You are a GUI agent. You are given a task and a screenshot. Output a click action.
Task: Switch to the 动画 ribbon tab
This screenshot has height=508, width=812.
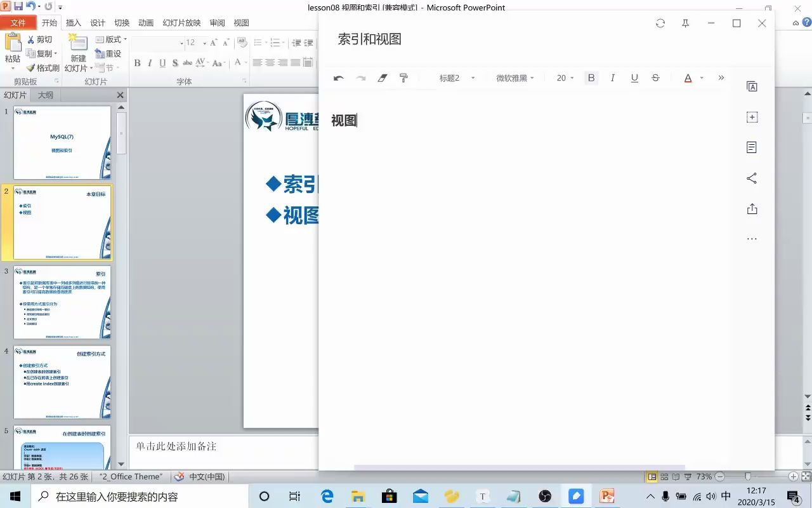coord(146,23)
